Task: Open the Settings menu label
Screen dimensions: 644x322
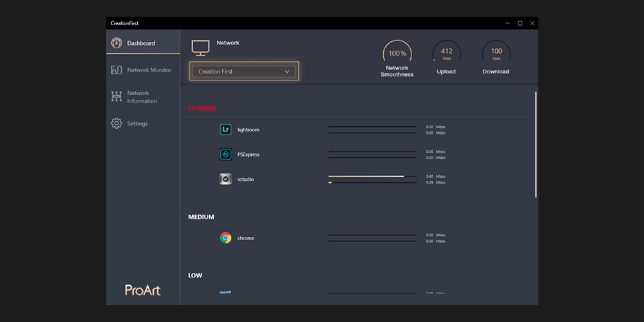Action: coord(137,124)
